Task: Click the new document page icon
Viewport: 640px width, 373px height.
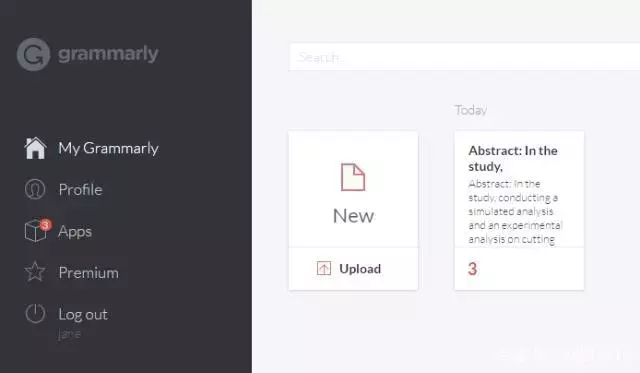Action: coord(353,177)
